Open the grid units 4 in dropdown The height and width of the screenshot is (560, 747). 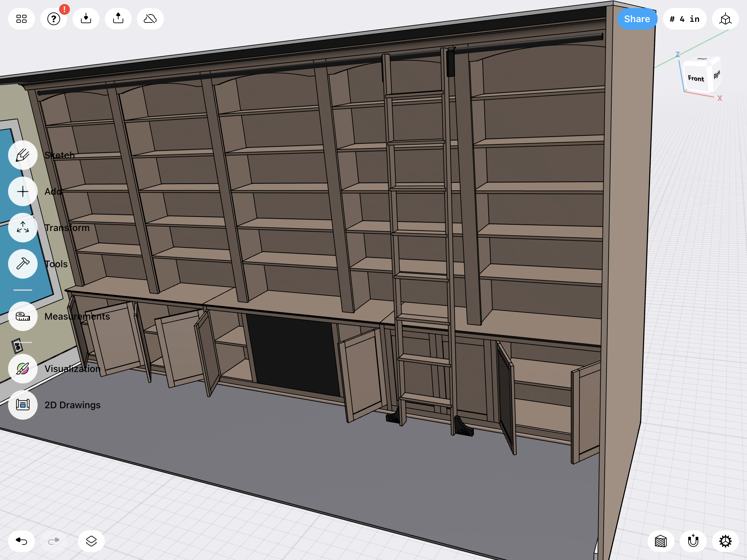tap(685, 19)
